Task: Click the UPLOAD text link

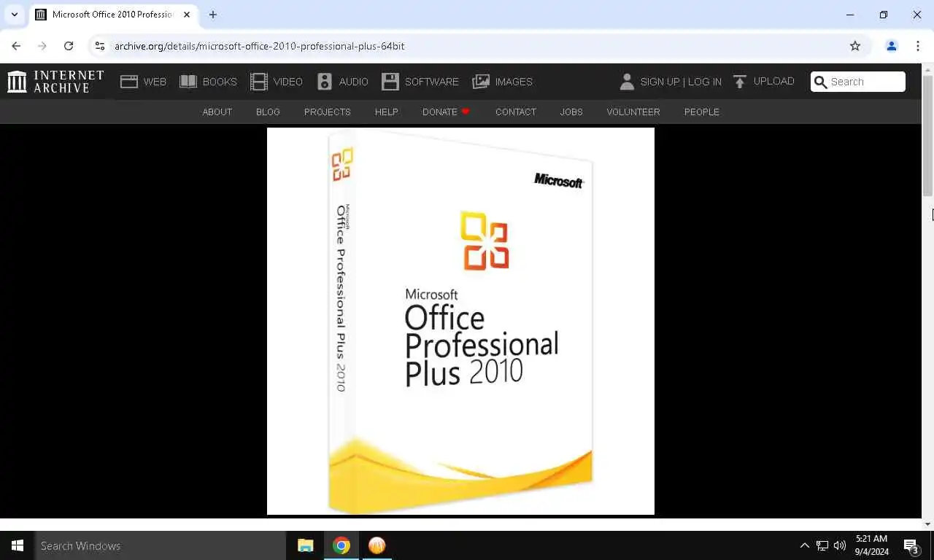Action: 774,81
